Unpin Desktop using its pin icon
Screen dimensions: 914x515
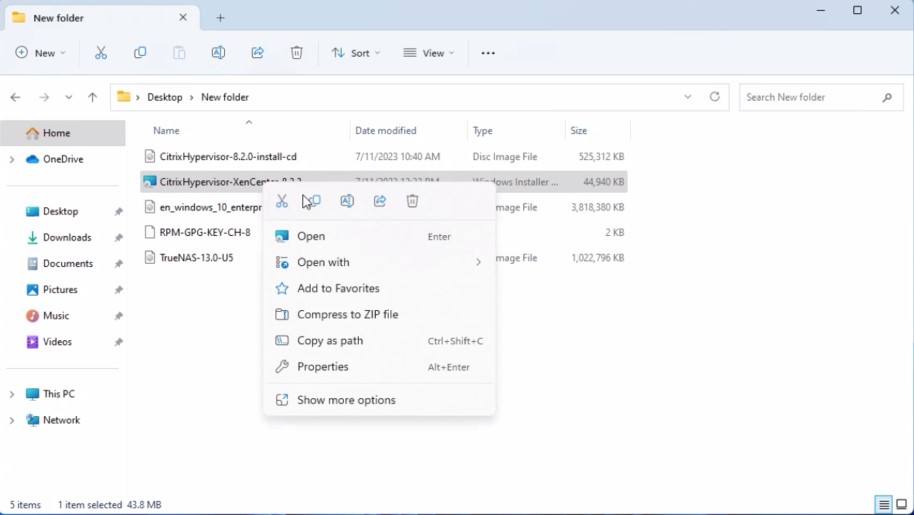coord(118,211)
